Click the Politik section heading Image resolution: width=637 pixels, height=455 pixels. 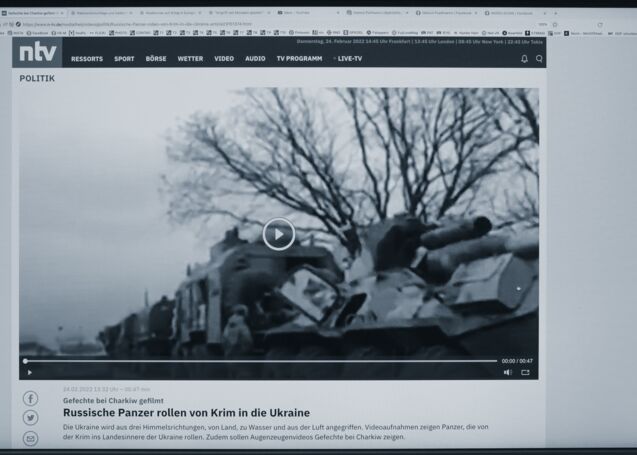tap(37, 78)
